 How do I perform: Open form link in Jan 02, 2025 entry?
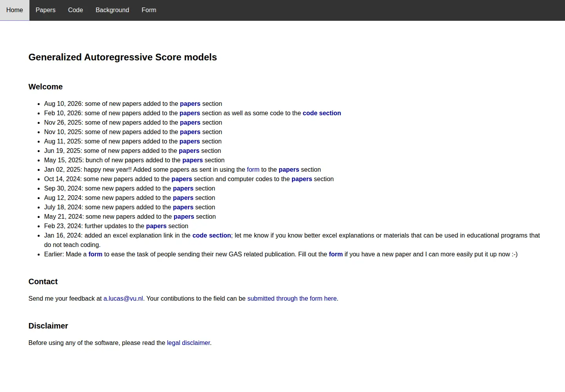click(x=253, y=170)
